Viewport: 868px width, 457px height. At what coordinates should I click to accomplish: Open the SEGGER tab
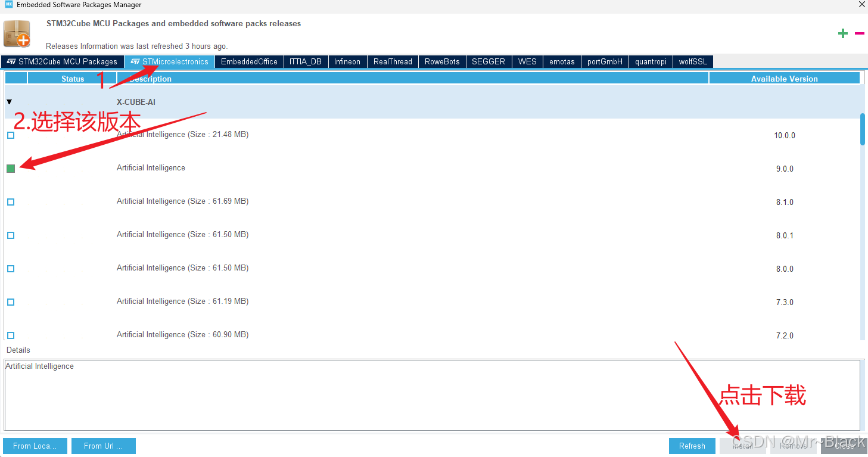(489, 61)
